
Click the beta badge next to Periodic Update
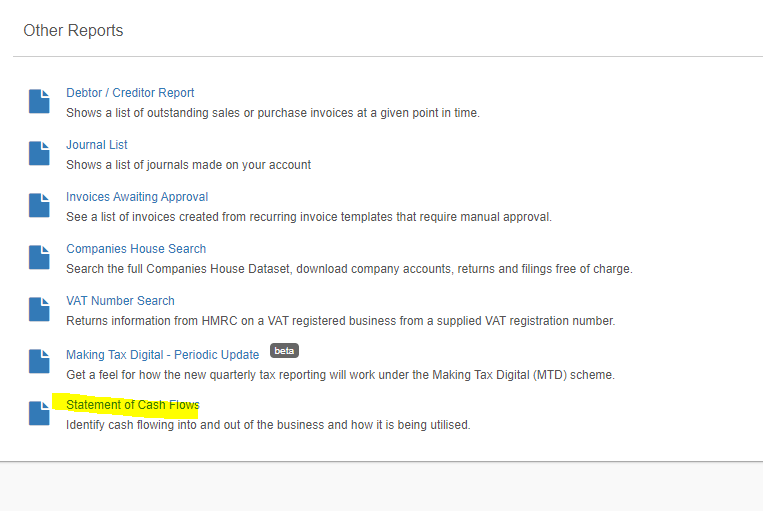(x=284, y=351)
